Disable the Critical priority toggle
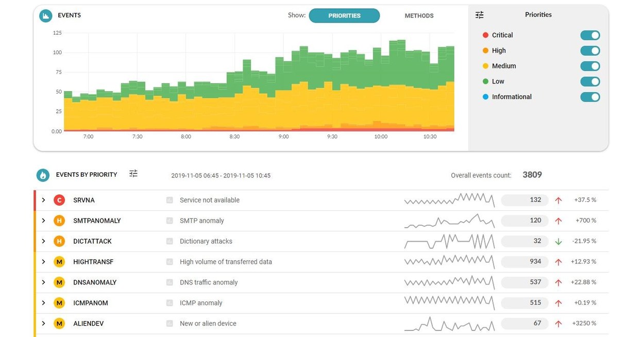 pyautogui.click(x=590, y=35)
